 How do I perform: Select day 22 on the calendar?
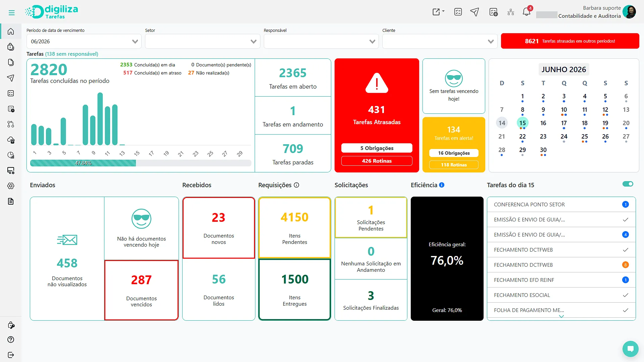click(x=523, y=137)
